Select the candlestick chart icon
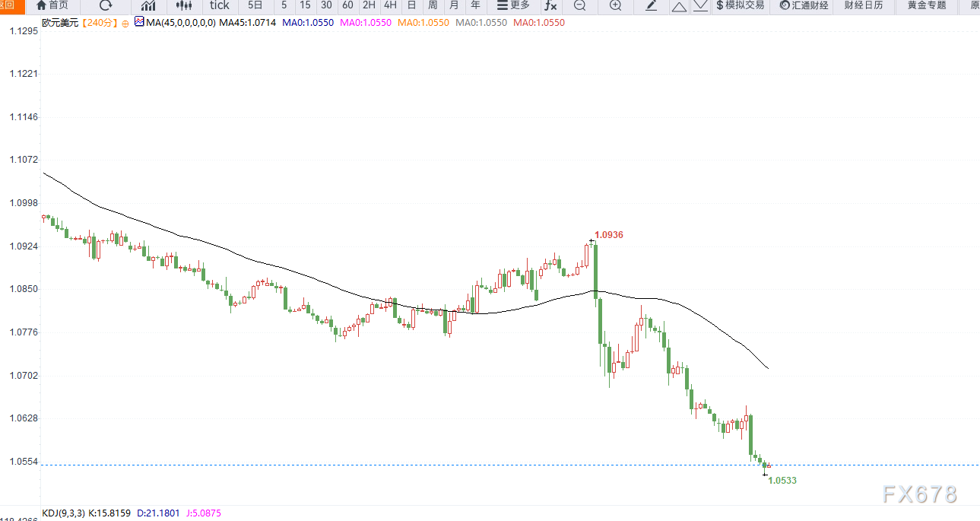The image size is (980, 521). (x=184, y=5)
